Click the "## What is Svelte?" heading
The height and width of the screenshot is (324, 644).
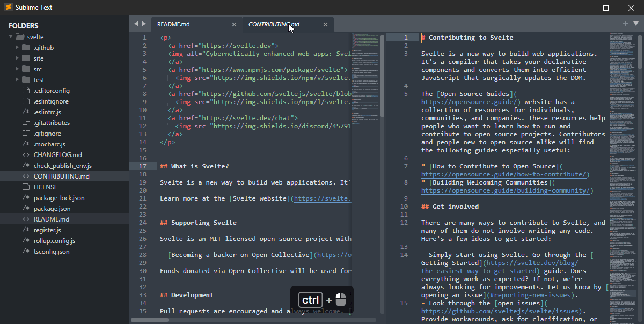pyautogui.click(x=194, y=166)
